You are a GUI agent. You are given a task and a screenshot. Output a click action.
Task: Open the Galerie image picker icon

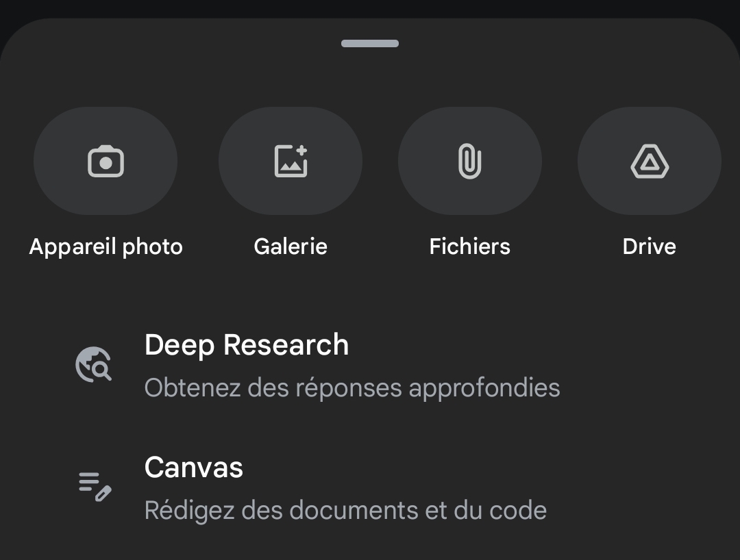click(291, 162)
